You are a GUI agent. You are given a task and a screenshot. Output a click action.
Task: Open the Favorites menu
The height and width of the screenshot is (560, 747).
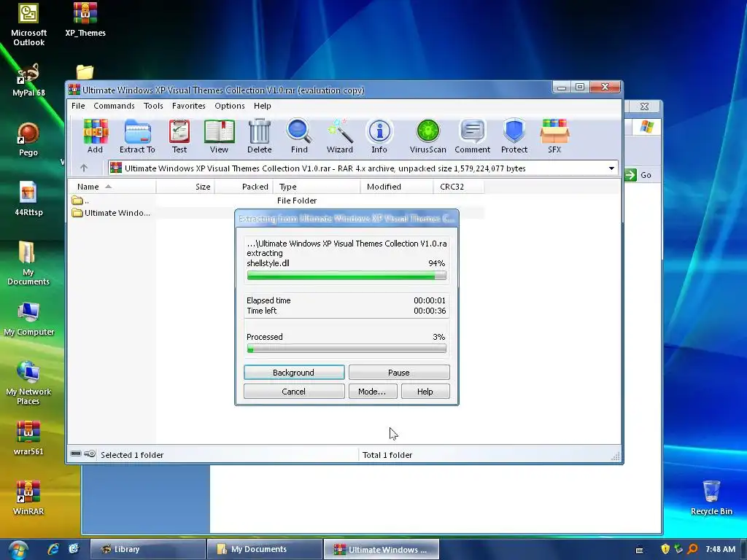(189, 106)
